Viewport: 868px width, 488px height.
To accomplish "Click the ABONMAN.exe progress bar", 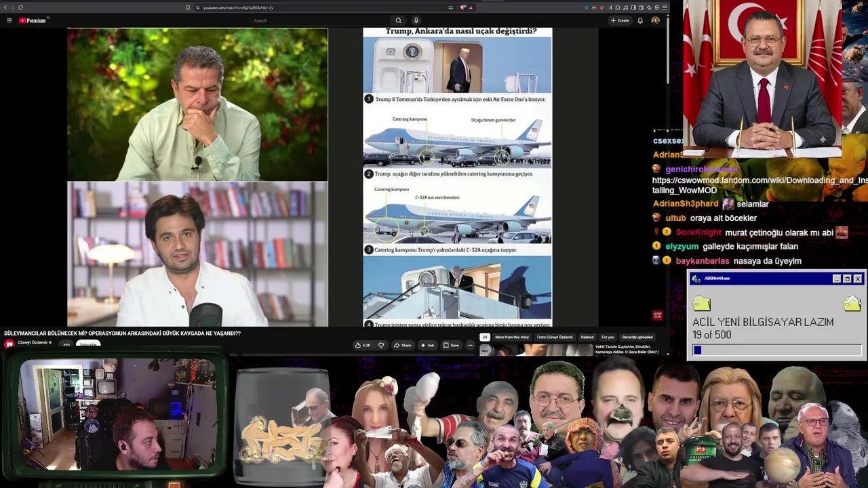I will [x=776, y=350].
